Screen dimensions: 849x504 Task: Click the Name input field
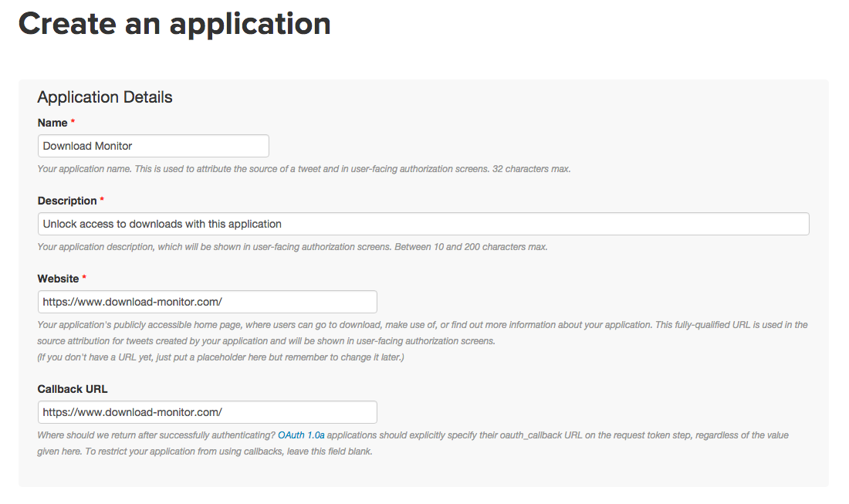pyautogui.click(x=153, y=146)
